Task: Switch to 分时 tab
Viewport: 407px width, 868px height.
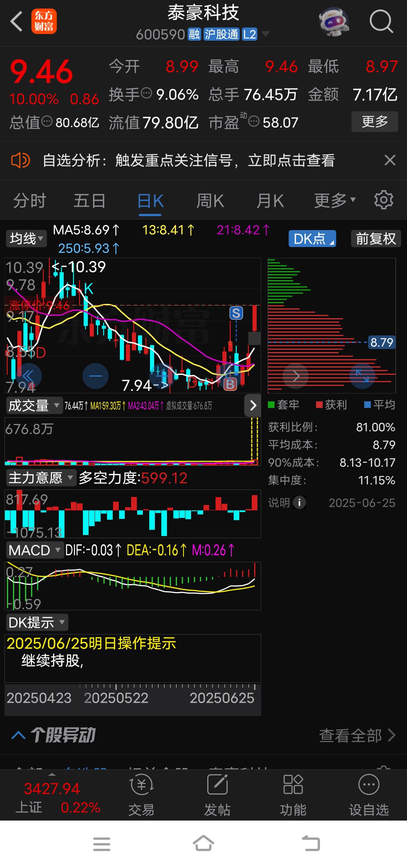Action: click(x=29, y=200)
